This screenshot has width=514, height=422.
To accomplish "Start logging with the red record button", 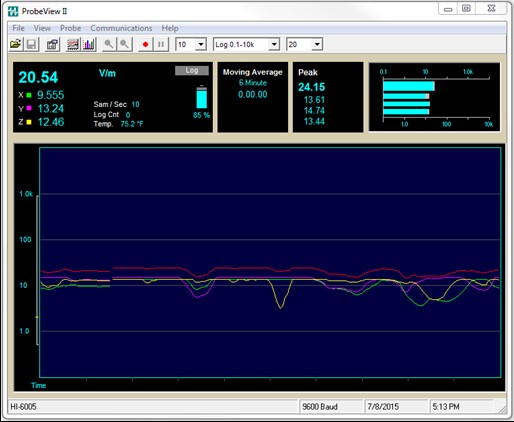I will [145, 44].
